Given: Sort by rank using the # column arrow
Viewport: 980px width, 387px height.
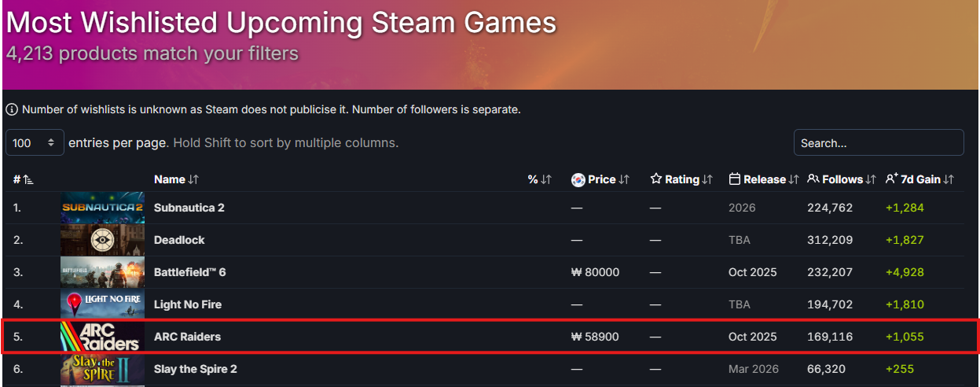Looking at the screenshot, I should coord(28,180).
